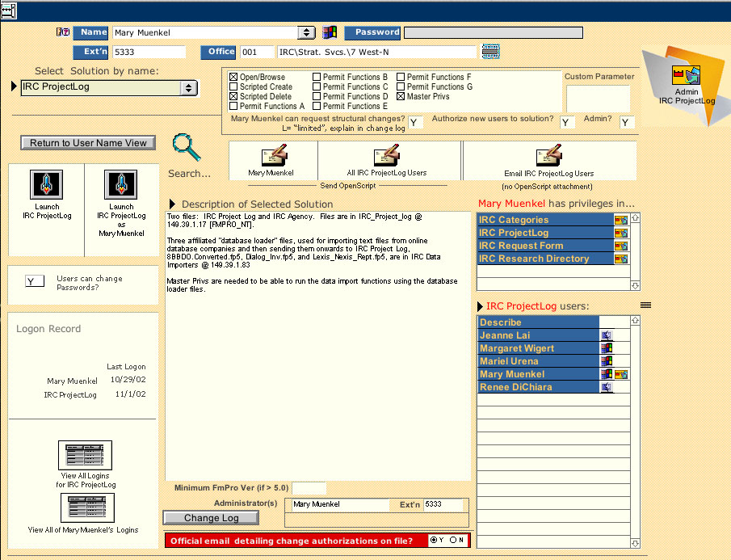Toggle the Master Privs checkbox
Screen dimensions: 731x560
tap(401, 97)
